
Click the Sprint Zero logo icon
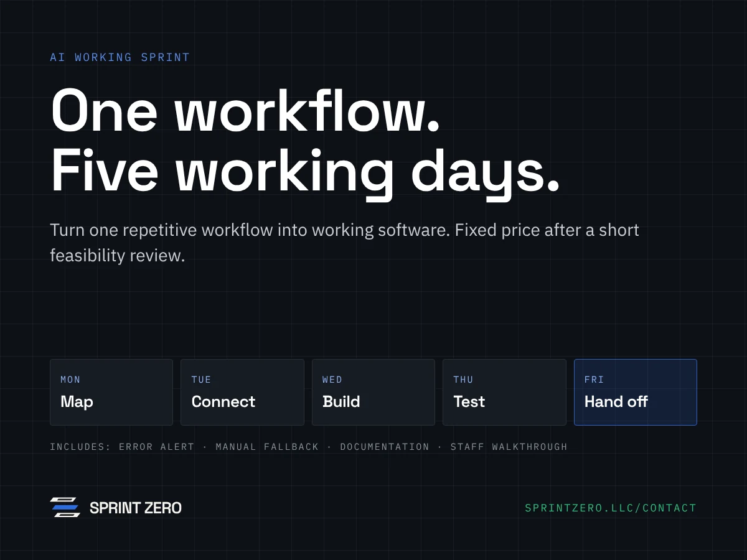tap(65, 508)
